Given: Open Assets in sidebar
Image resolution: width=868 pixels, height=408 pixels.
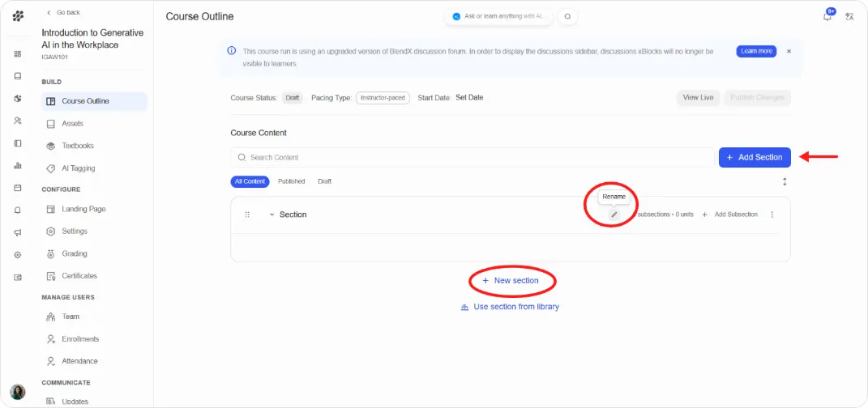Looking at the screenshot, I should [94, 124].
